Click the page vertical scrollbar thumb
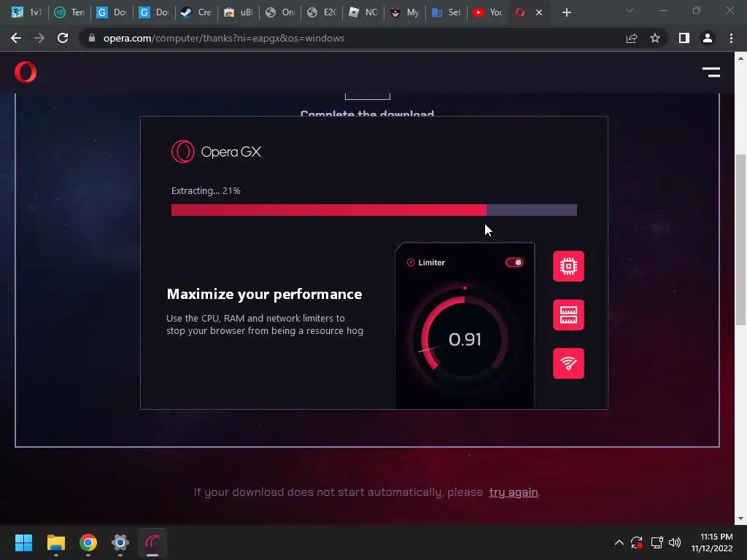This screenshot has height=560, width=747. click(x=740, y=239)
